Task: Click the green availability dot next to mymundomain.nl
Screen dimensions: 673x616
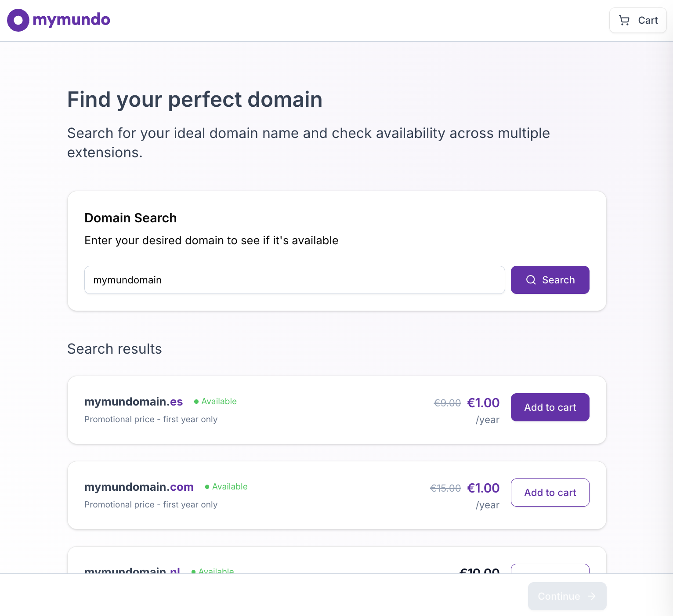Action: 192,572
